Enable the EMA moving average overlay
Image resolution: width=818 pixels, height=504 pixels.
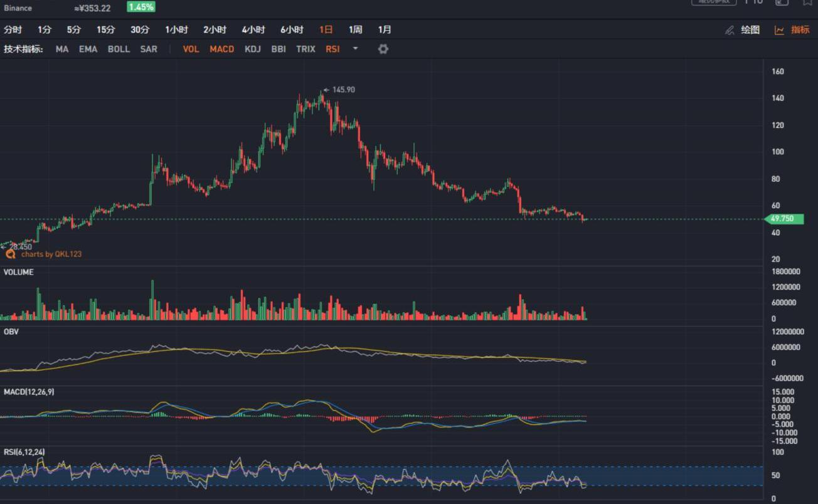[88, 49]
